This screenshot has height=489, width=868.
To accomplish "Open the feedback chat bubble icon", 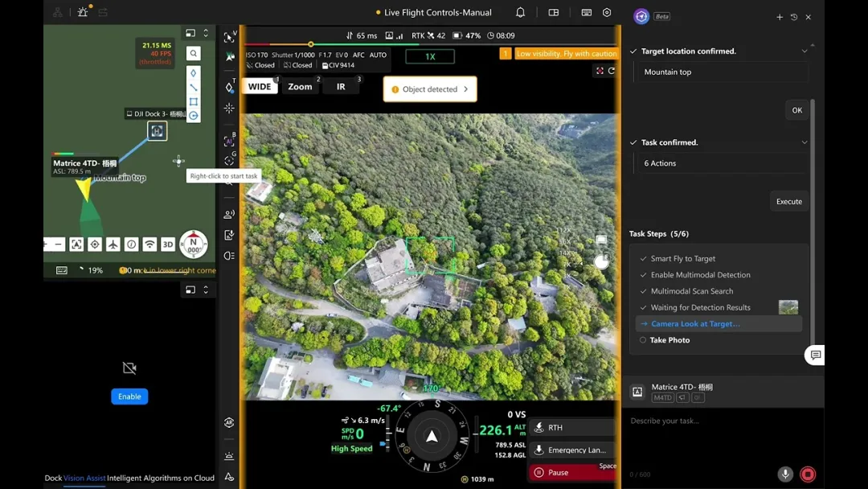I will pos(815,355).
